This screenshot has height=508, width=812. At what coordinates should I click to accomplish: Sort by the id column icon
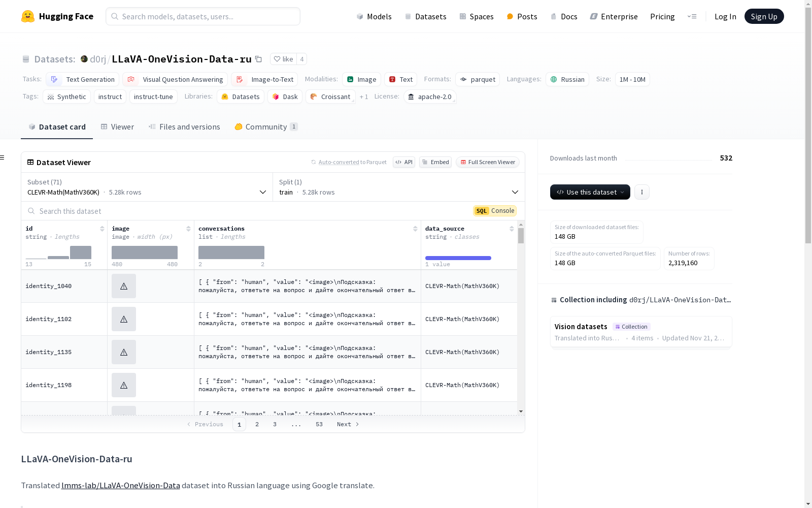[102, 229]
